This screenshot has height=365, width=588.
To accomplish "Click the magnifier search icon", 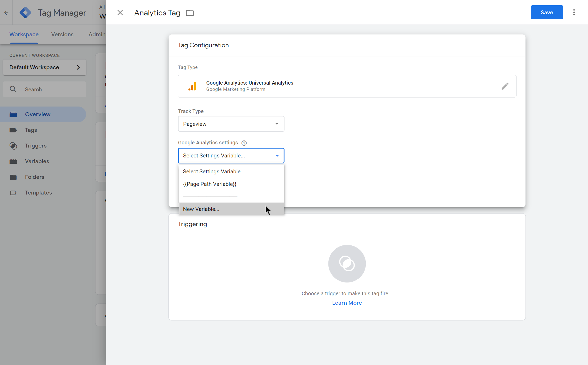I will click(13, 89).
